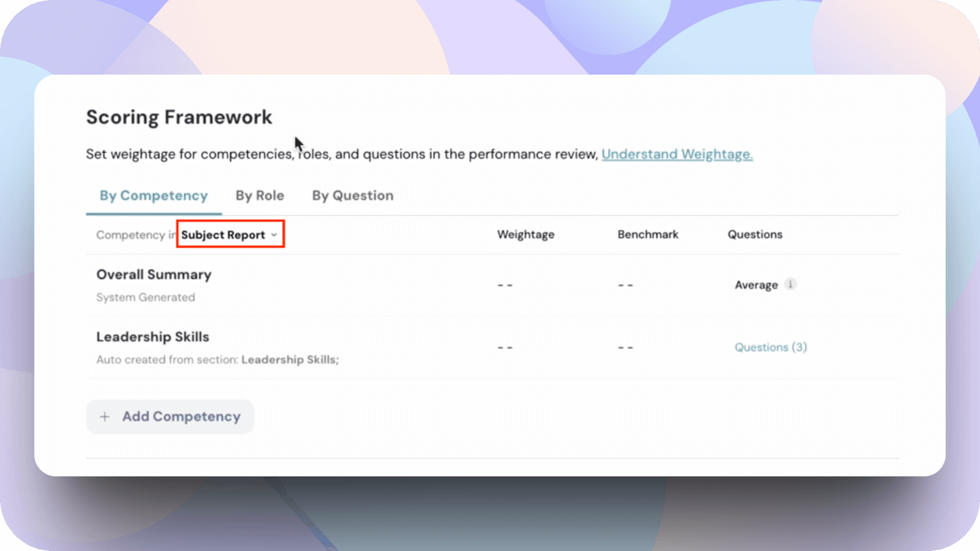Image resolution: width=980 pixels, height=551 pixels.
Task: Click the Benchmark column header
Action: (x=647, y=234)
